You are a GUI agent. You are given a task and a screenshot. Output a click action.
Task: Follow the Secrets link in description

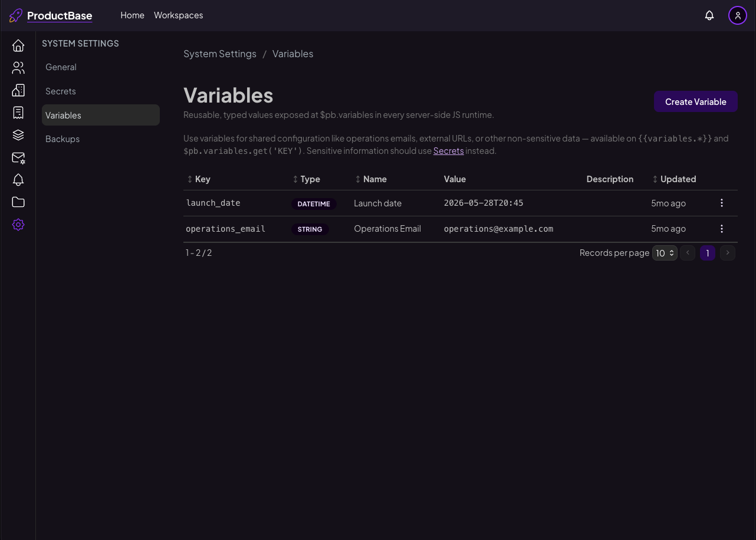pyautogui.click(x=449, y=151)
